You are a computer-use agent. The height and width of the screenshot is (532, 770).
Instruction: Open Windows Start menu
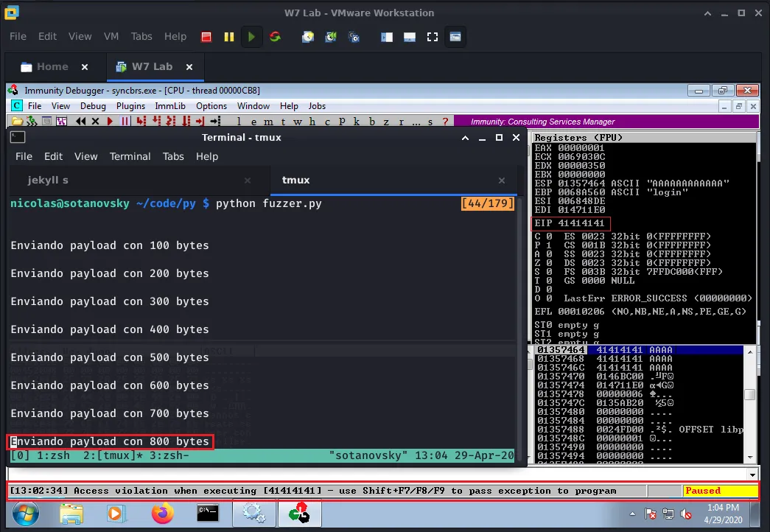(x=25, y=514)
